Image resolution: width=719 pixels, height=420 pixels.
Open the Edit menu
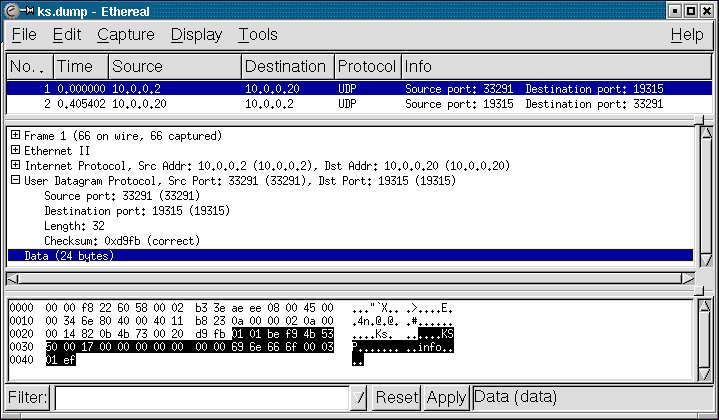pos(67,35)
